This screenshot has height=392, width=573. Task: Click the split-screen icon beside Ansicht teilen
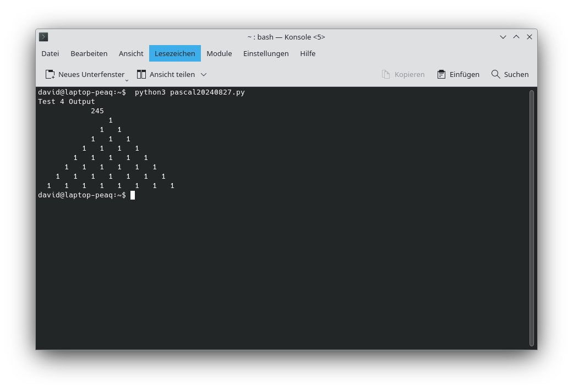[x=140, y=74]
